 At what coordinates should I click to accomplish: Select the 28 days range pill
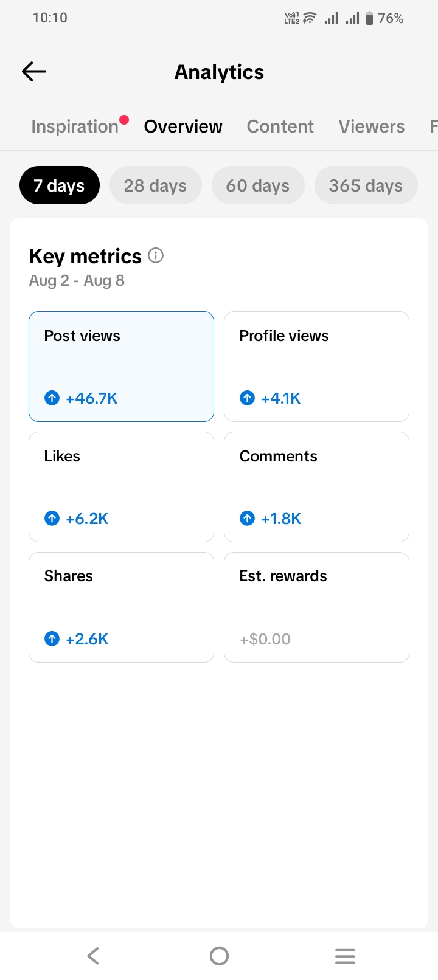pyautogui.click(x=155, y=185)
